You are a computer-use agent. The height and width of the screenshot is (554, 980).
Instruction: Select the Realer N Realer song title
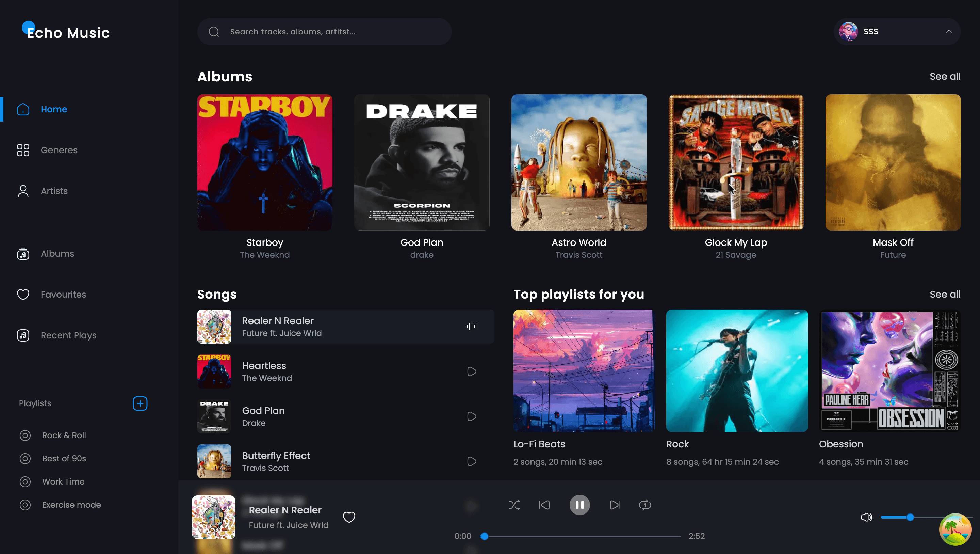[x=278, y=321]
